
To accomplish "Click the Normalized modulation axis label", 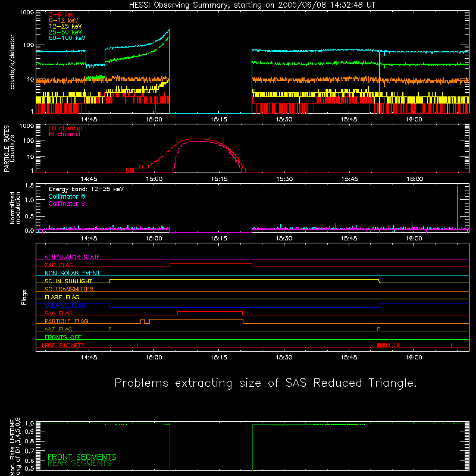I will coord(15,208).
